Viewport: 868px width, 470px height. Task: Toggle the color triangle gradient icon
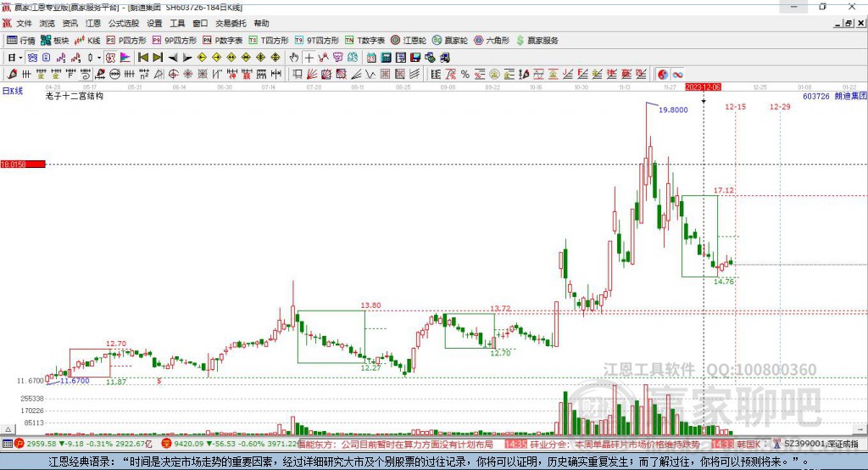coord(125,58)
